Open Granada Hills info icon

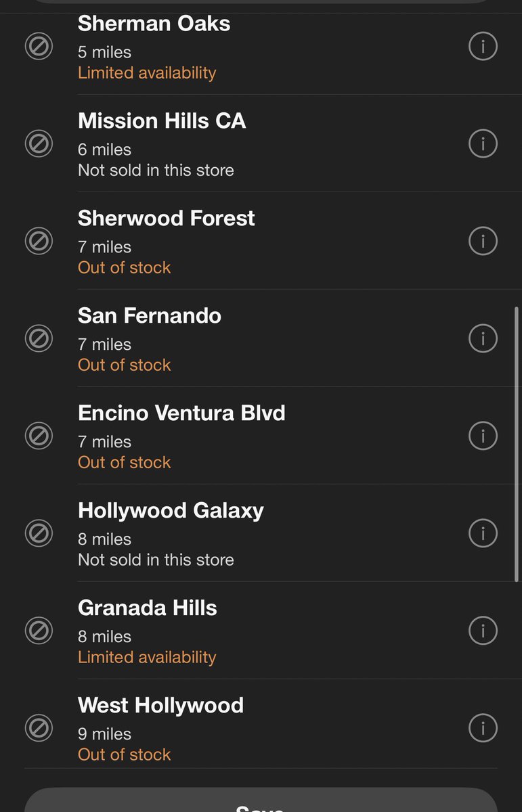pyautogui.click(x=483, y=631)
